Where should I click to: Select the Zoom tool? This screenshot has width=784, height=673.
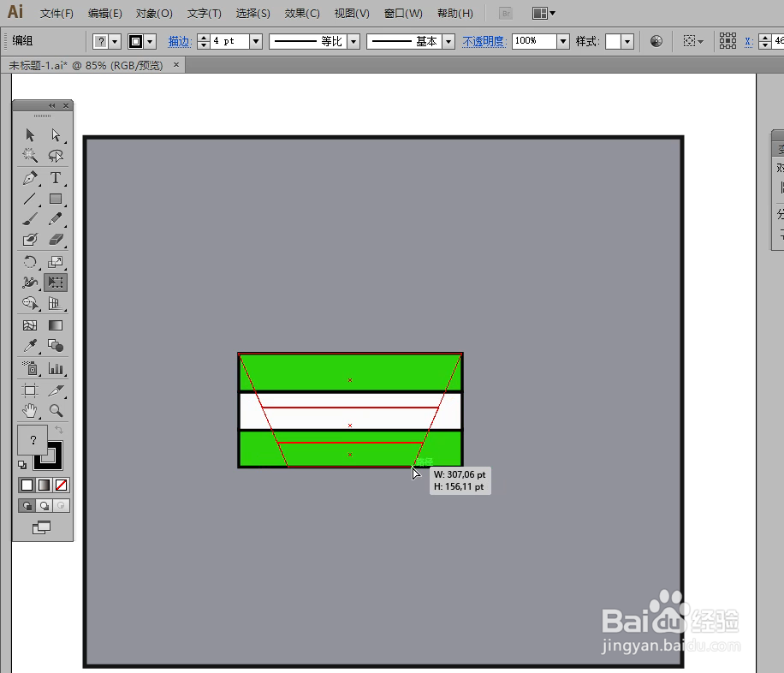(x=56, y=411)
